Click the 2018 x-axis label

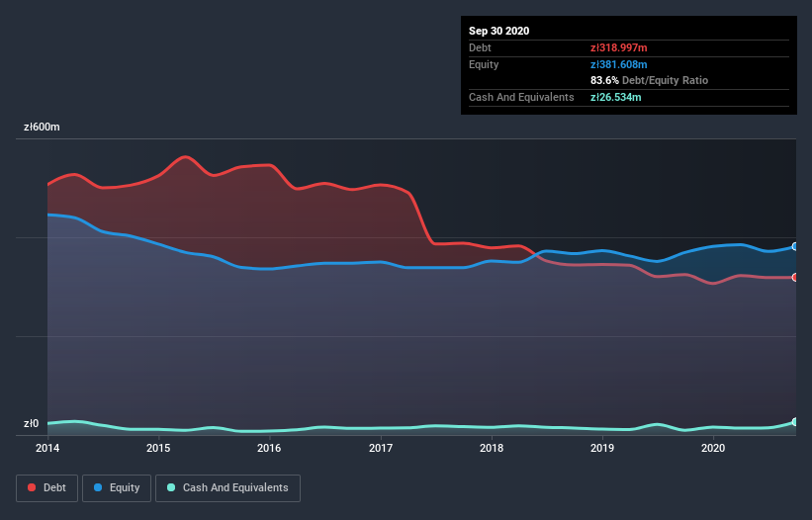(492, 448)
